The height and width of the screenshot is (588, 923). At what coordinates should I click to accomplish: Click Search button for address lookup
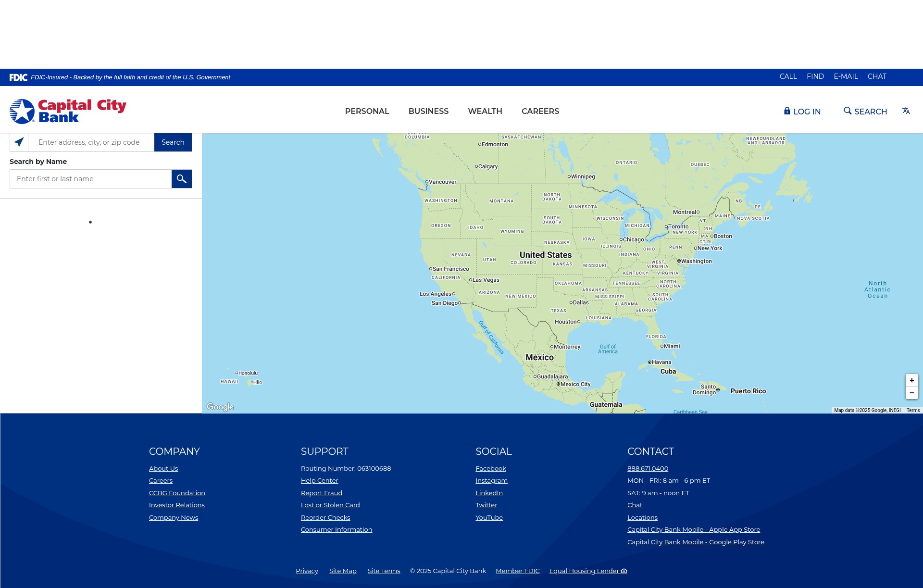173,142
